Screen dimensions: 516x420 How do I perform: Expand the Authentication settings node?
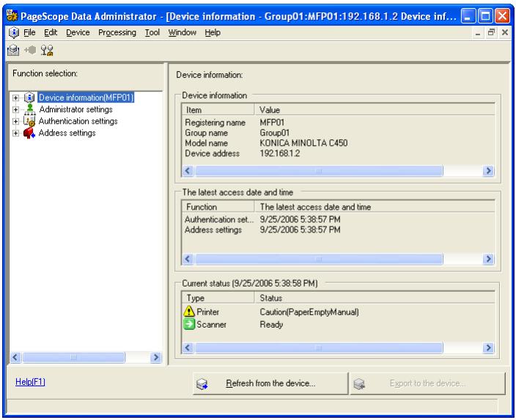[15, 122]
